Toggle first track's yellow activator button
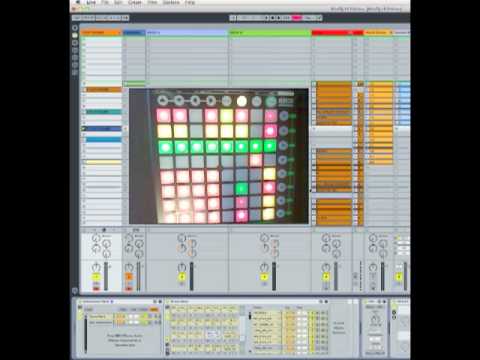This screenshot has height=360, width=480. coord(96,277)
